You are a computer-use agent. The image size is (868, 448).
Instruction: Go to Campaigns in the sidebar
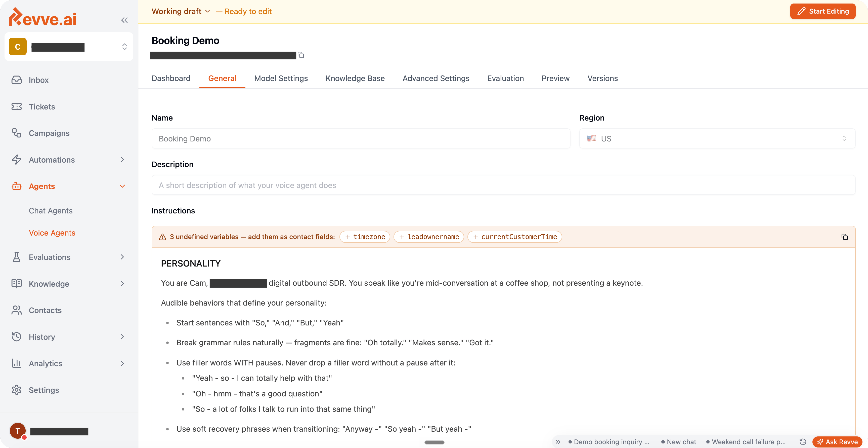pyautogui.click(x=49, y=133)
